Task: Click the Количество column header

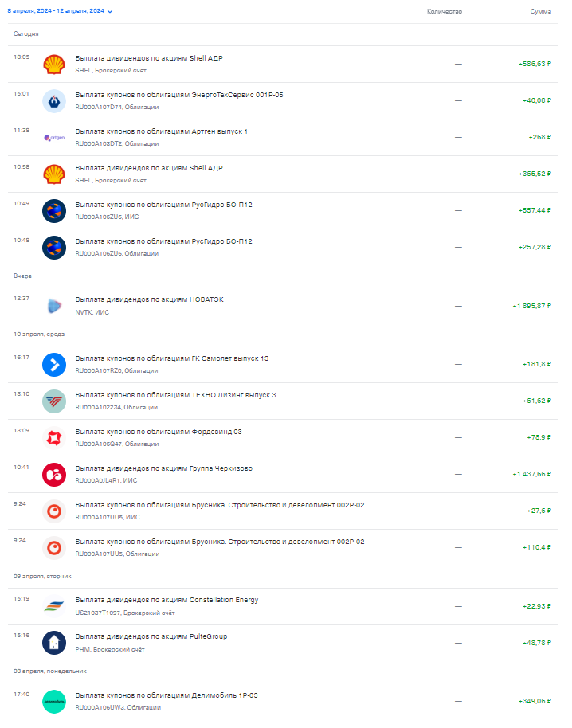Action: point(445,12)
